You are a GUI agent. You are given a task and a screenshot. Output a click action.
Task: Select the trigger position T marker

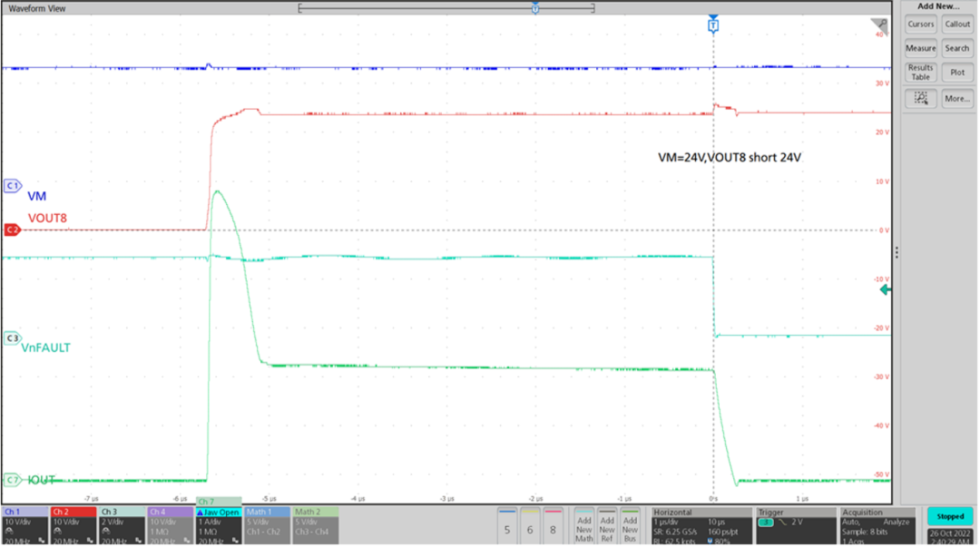[713, 25]
